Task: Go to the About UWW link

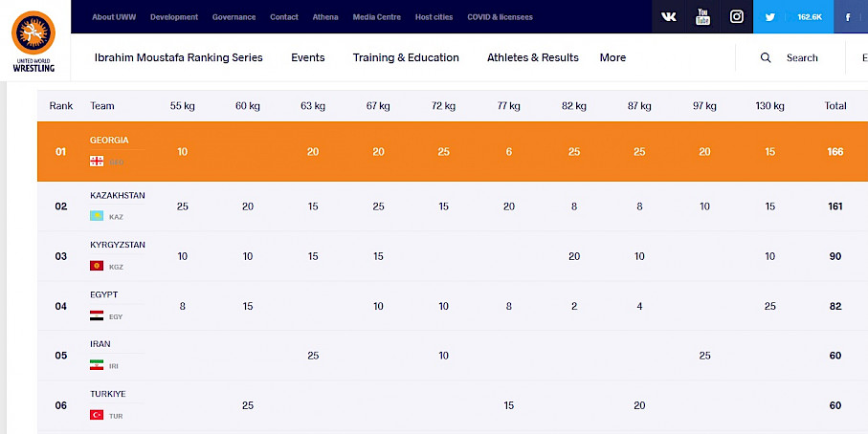Action: pos(116,17)
